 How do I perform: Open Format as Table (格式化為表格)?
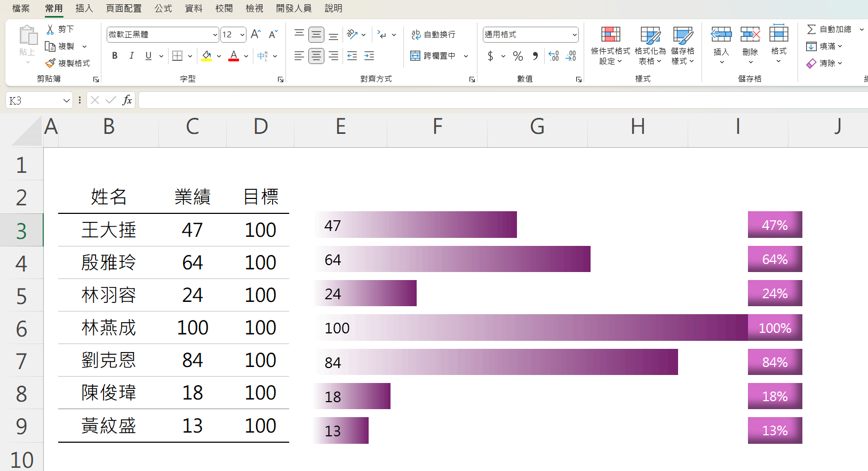coord(650,45)
